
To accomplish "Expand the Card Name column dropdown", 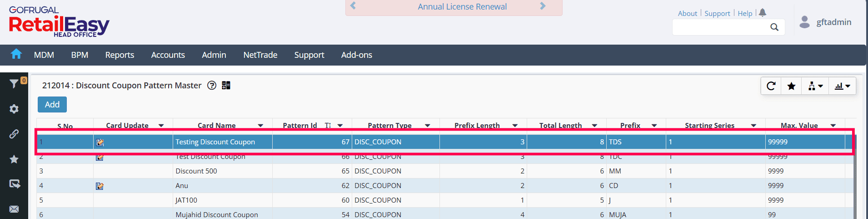I will click(260, 126).
